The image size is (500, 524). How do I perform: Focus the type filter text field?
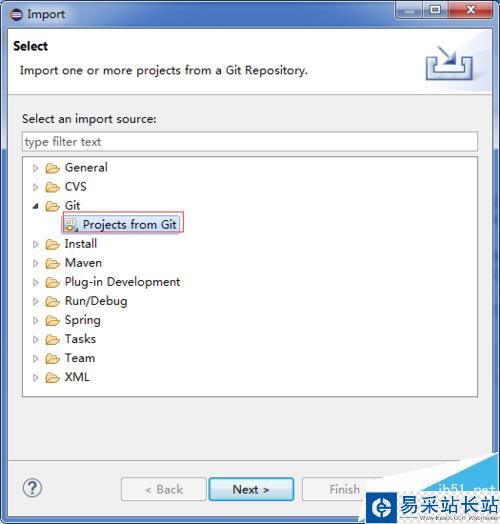click(x=250, y=142)
